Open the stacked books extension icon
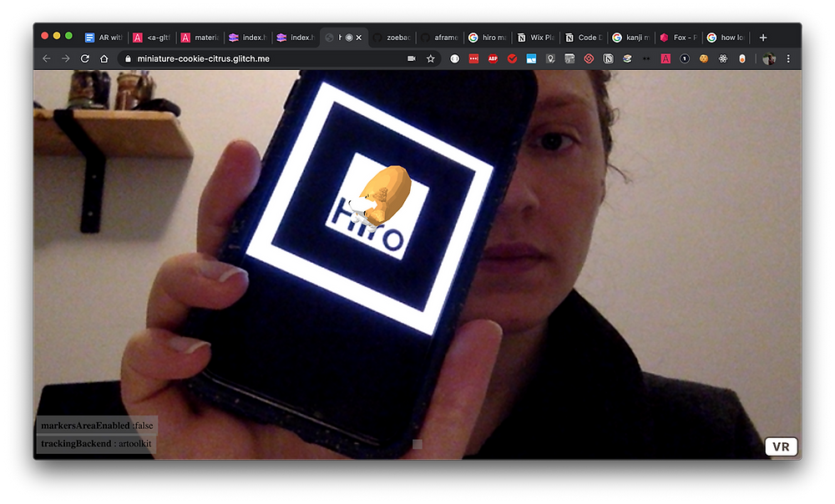The image size is (835, 504). 627,58
